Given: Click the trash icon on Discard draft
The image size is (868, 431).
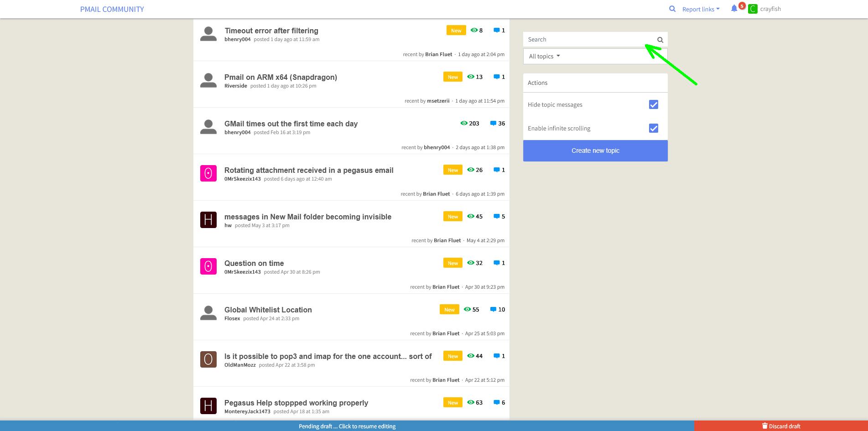Looking at the screenshot, I should pos(765,426).
